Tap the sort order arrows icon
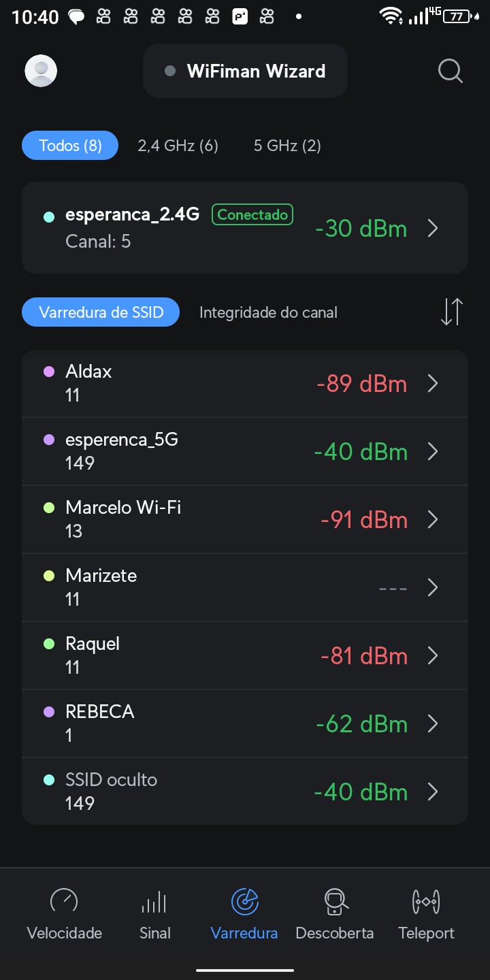Viewport: 490px width, 980px height. click(451, 312)
